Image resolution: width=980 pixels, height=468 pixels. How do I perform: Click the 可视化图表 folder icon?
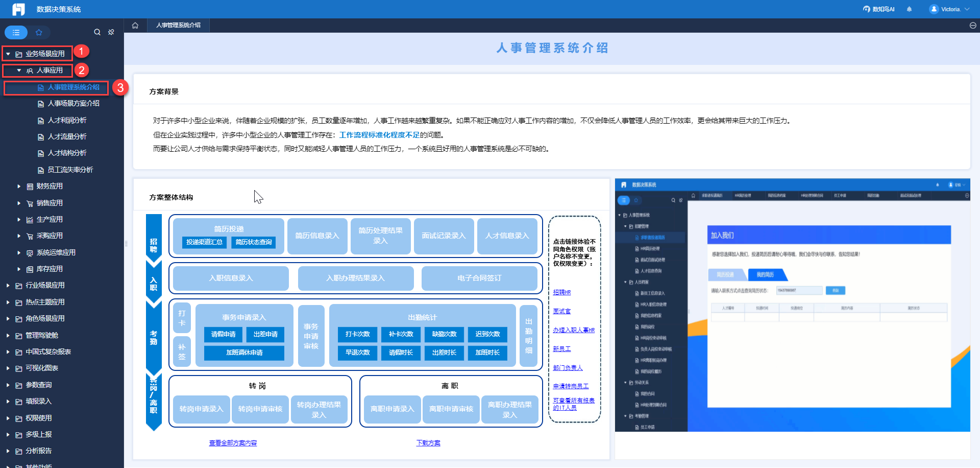pos(19,368)
